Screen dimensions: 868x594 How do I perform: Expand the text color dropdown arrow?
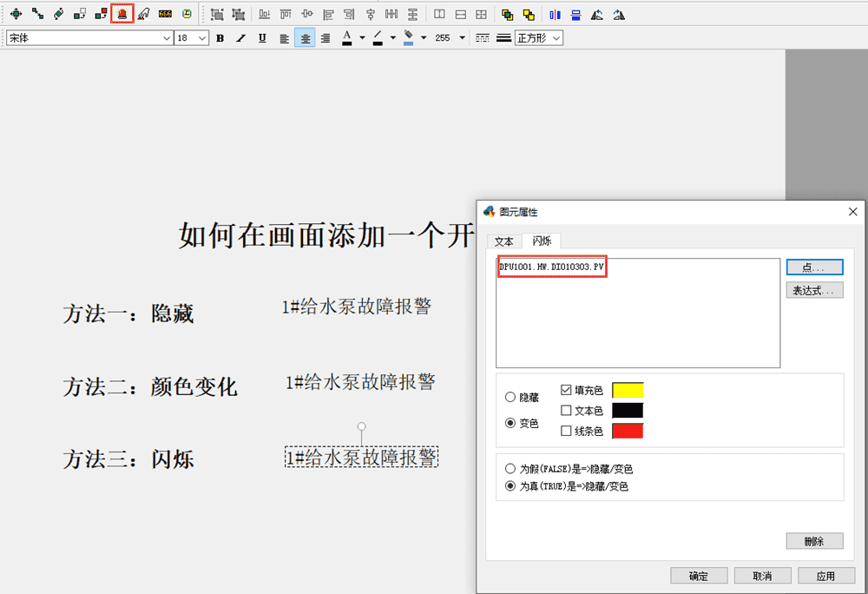362,37
